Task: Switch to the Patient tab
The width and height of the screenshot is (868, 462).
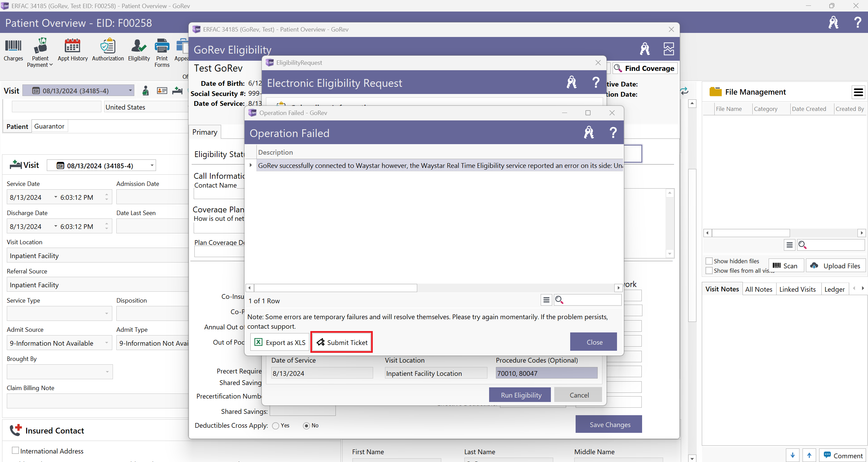Action: pyautogui.click(x=17, y=126)
